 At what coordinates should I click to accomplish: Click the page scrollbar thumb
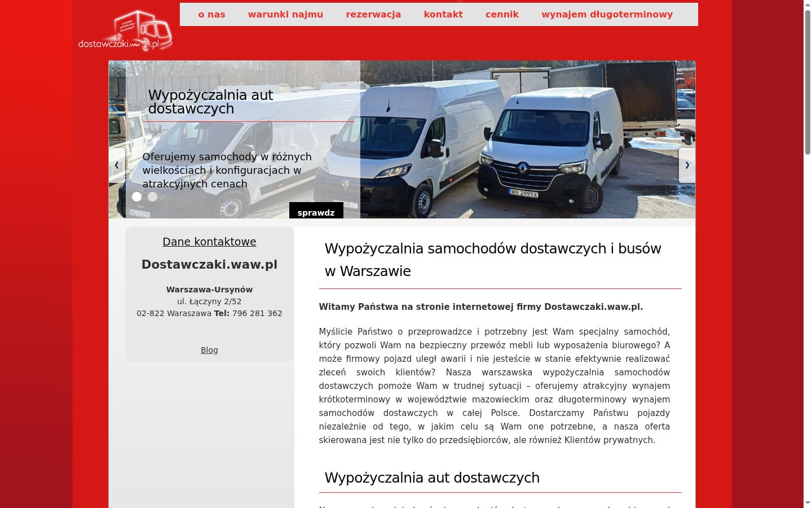[x=807, y=82]
